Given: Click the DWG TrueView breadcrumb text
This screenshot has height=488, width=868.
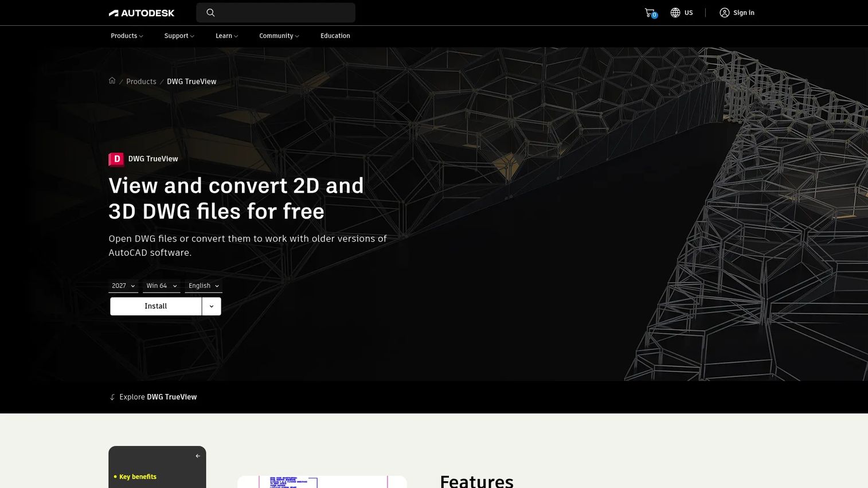Looking at the screenshot, I should pos(191,81).
